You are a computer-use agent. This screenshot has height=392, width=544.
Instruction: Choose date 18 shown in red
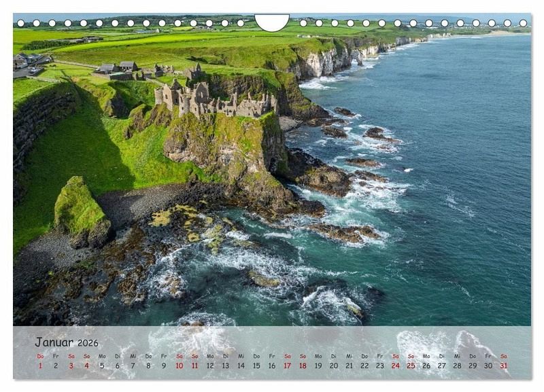pyautogui.click(x=303, y=366)
